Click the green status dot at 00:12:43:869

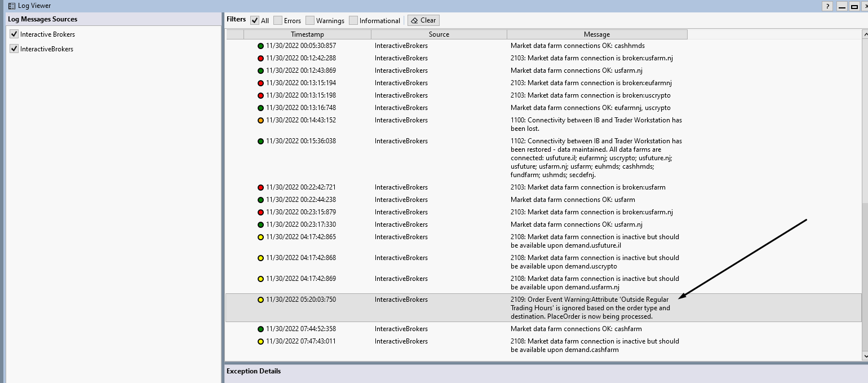click(x=260, y=71)
